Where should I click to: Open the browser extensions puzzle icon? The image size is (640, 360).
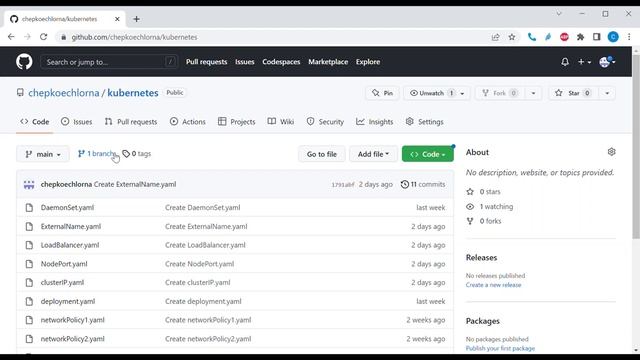pos(580,37)
